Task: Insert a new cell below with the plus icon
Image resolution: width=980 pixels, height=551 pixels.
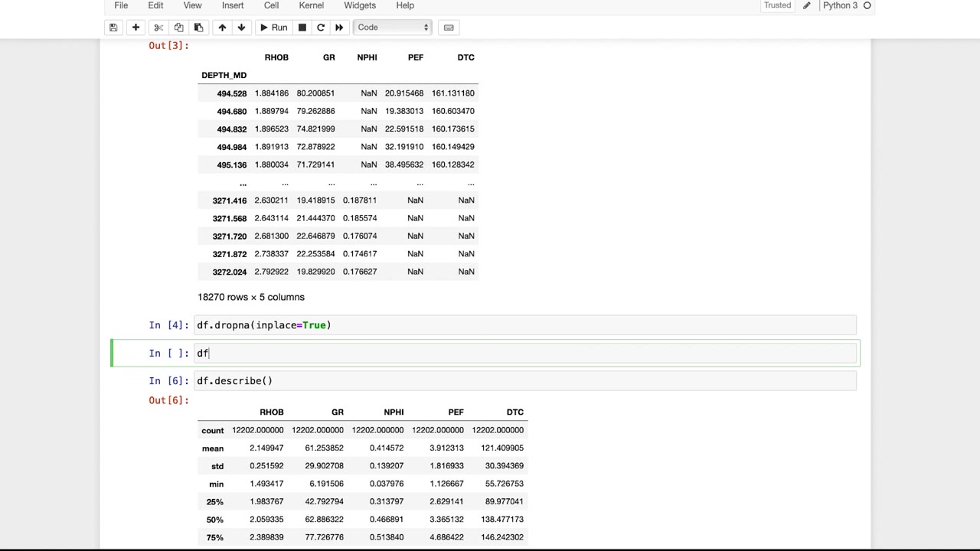Action: coord(136,28)
